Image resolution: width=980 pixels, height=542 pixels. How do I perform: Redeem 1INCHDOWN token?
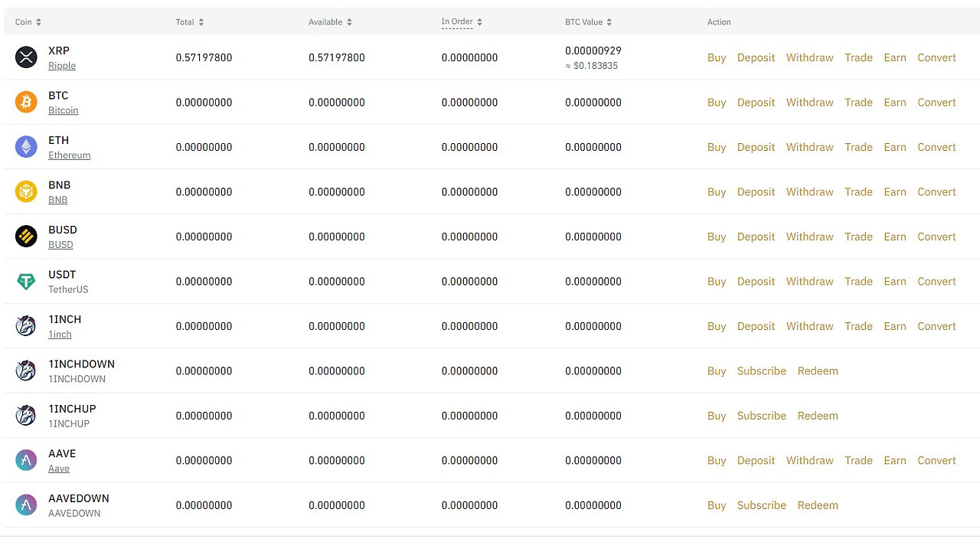point(818,371)
